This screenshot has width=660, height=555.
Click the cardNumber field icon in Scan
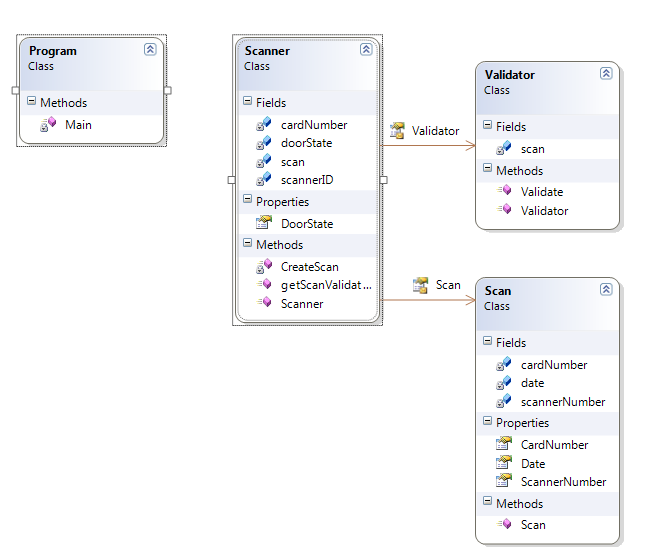(503, 364)
